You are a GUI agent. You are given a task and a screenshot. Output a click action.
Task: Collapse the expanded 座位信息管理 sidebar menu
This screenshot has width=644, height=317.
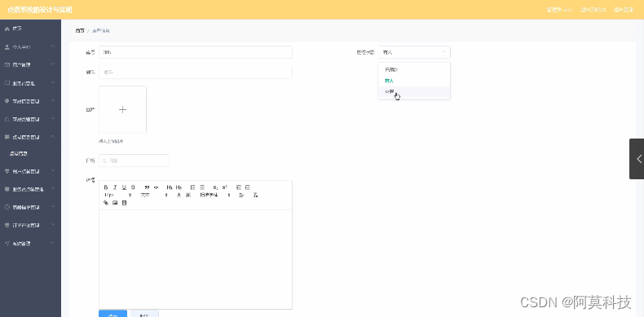click(x=30, y=137)
